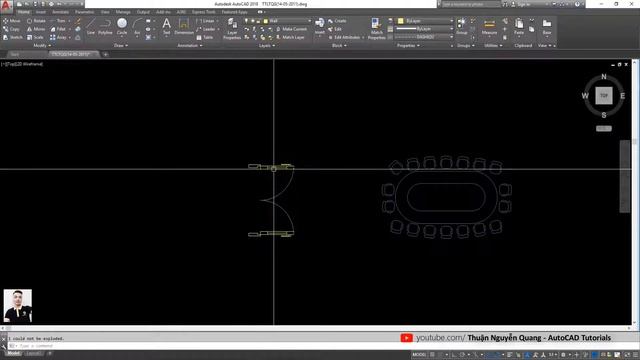Screen dimensions: 640x360
Task: Click the Group tool icon
Action: pyautogui.click(x=462, y=26)
